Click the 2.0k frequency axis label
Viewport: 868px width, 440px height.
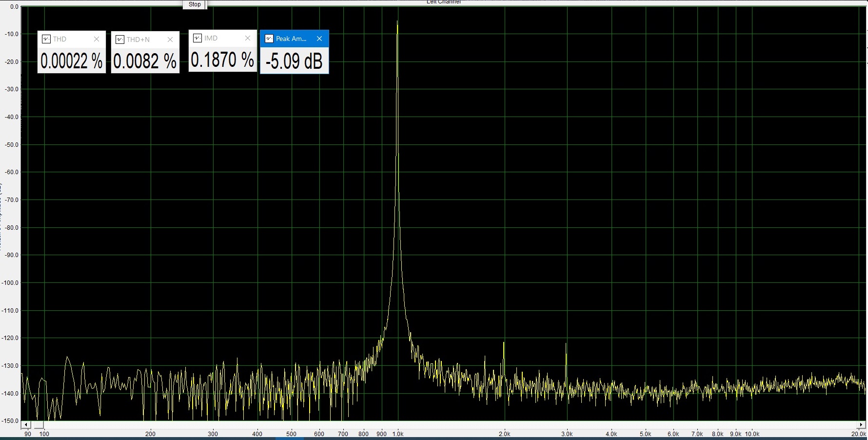[505, 434]
